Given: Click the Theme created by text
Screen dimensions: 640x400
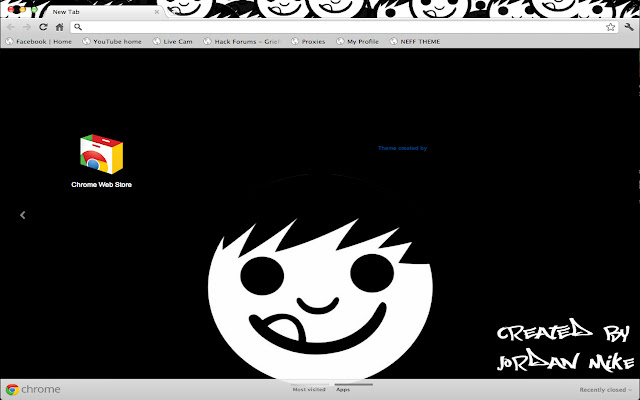Looking at the screenshot, I should click(x=402, y=148).
